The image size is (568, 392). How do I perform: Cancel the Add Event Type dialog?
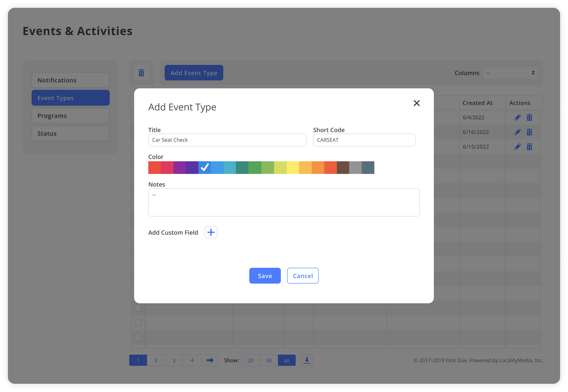click(302, 276)
